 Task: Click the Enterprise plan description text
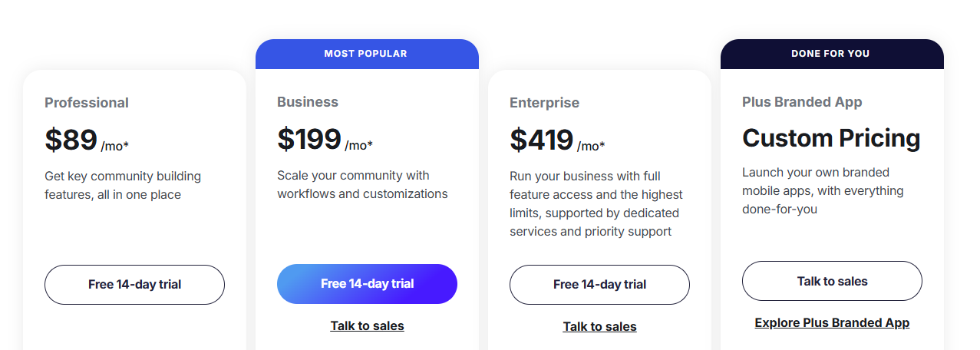[x=596, y=204]
